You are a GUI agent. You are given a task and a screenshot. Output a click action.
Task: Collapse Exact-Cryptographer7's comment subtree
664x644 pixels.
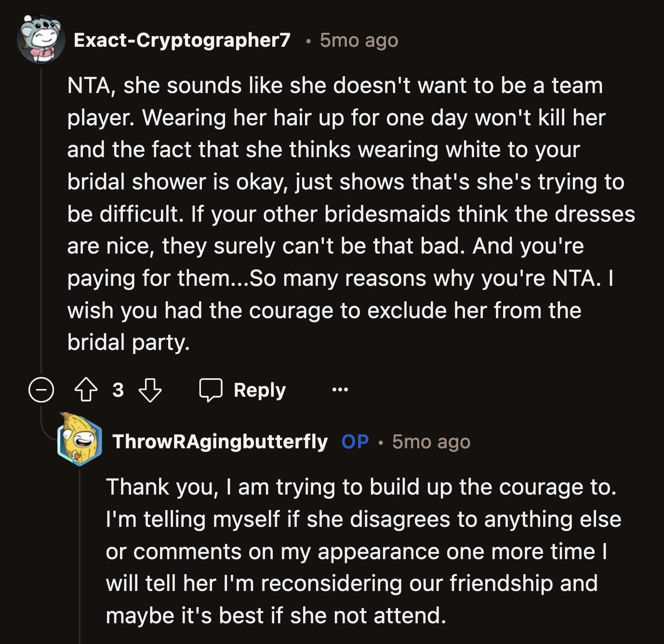point(40,390)
